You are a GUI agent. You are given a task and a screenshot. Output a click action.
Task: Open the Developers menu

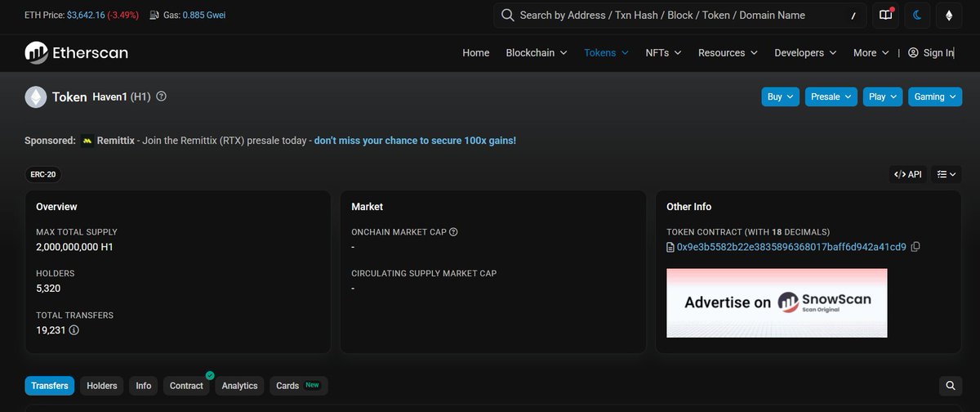tap(806, 53)
